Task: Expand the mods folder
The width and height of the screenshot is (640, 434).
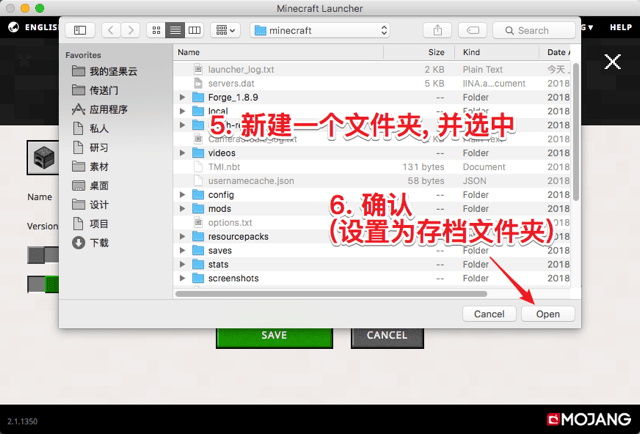Action: [182, 209]
